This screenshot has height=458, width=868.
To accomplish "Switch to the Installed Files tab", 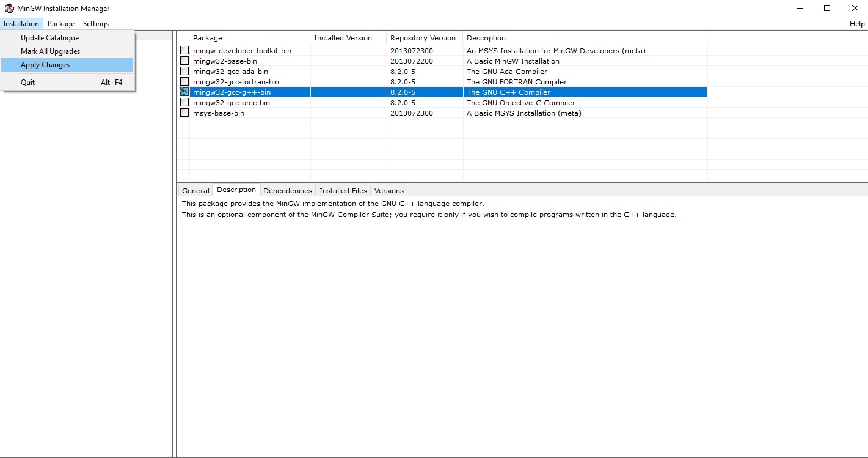I will click(343, 191).
